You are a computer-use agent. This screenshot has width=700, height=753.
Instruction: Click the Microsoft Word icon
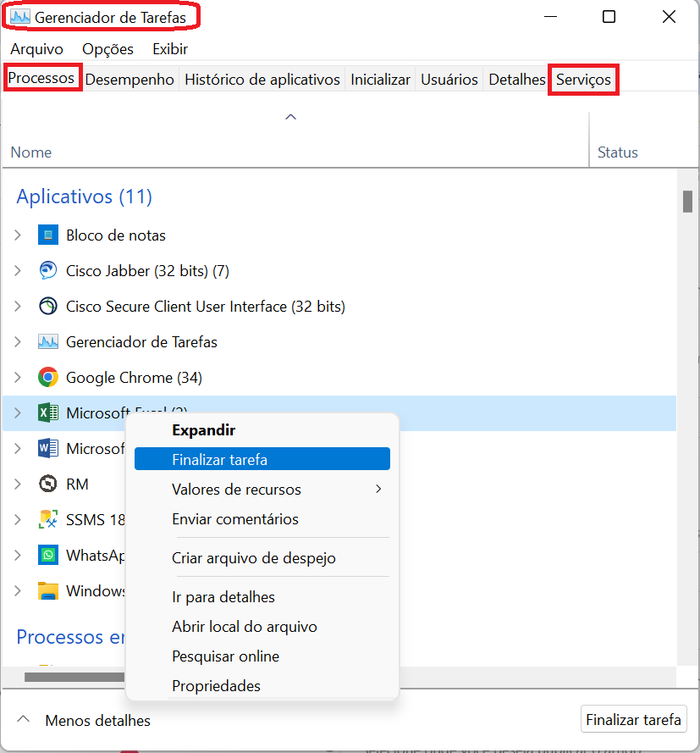click(x=48, y=448)
